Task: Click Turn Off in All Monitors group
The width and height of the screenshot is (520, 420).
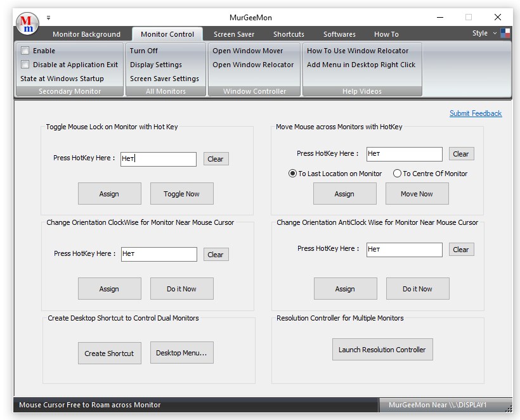Action: pos(143,51)
